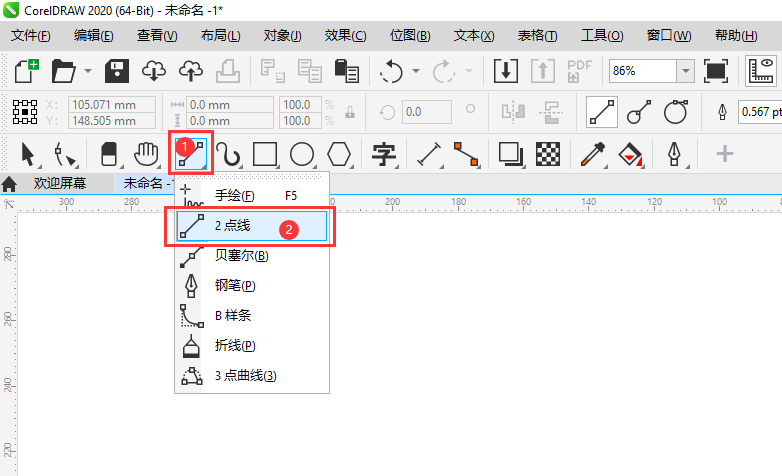The width and height of the screenshot is (782, 476).
Task: Click the Import icon
Action: 506,71
